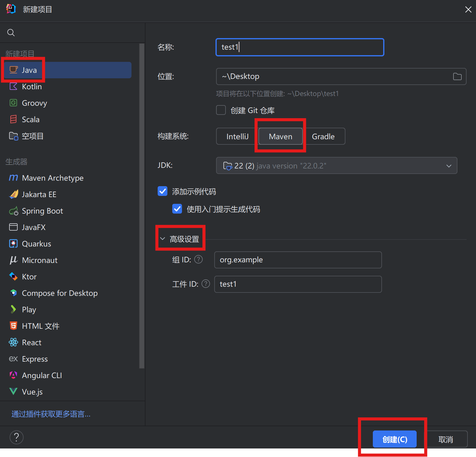
Task: Select Jakarta EE generator label
Action: point(39,194)
